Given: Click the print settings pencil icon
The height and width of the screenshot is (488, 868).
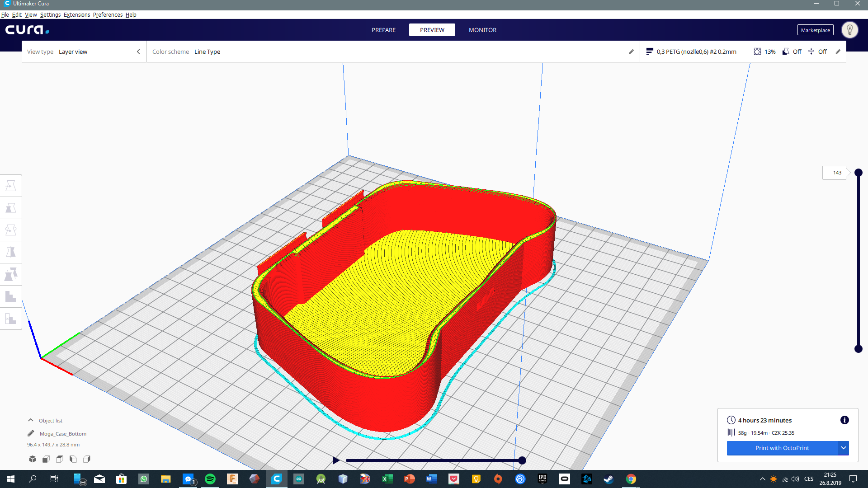Looking at the screenshot, I should [x=838, y=52].
